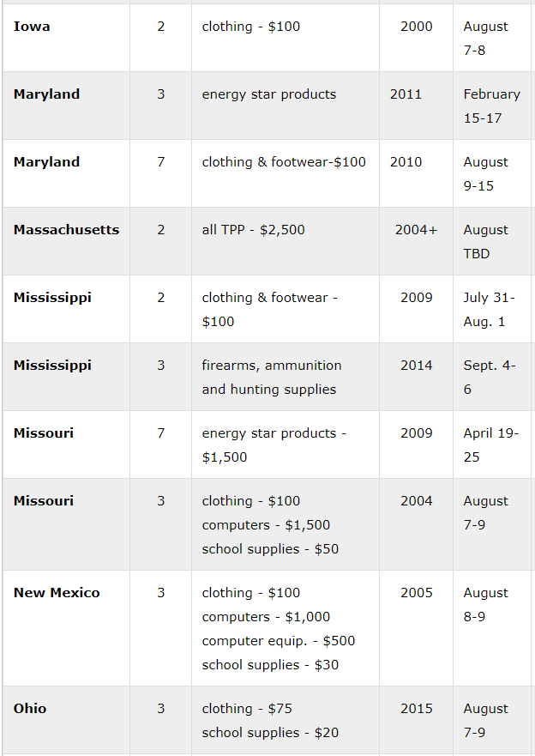Click the year 2014 in Mississippi row
This screenshot has width=535, height=756.
click(416, 366)
